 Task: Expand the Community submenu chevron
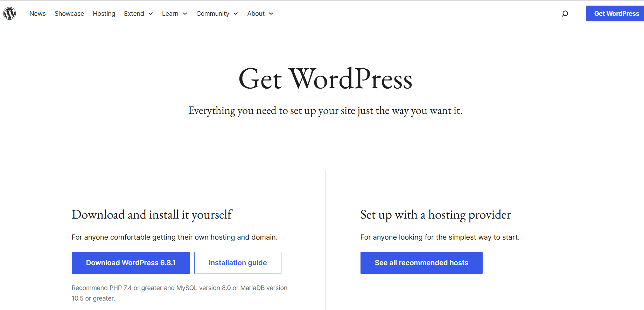click(236, 14)
